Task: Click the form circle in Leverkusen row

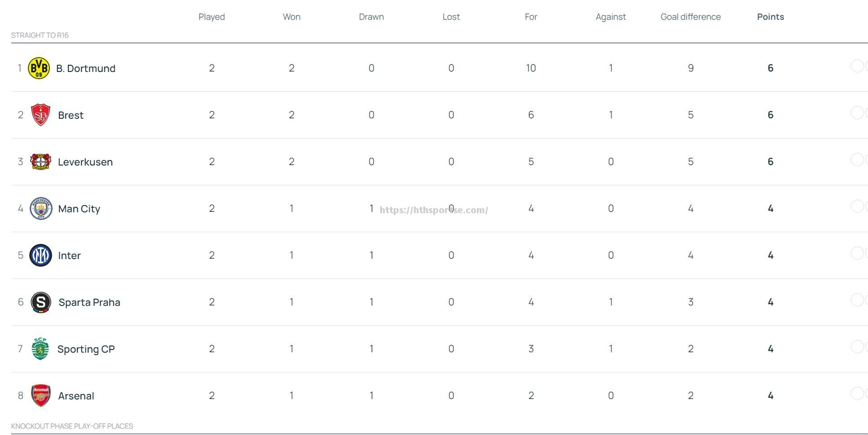Action: 857,160
